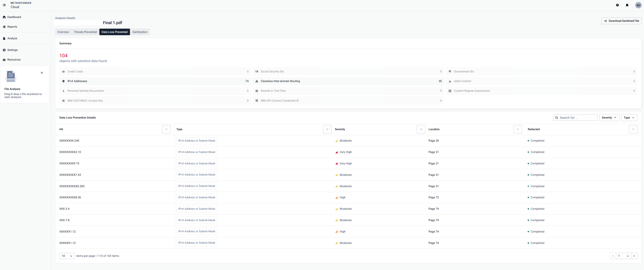644x270 pixels.
Task: Open Reports in the sidebar
Action: click(x=12, y=27)
